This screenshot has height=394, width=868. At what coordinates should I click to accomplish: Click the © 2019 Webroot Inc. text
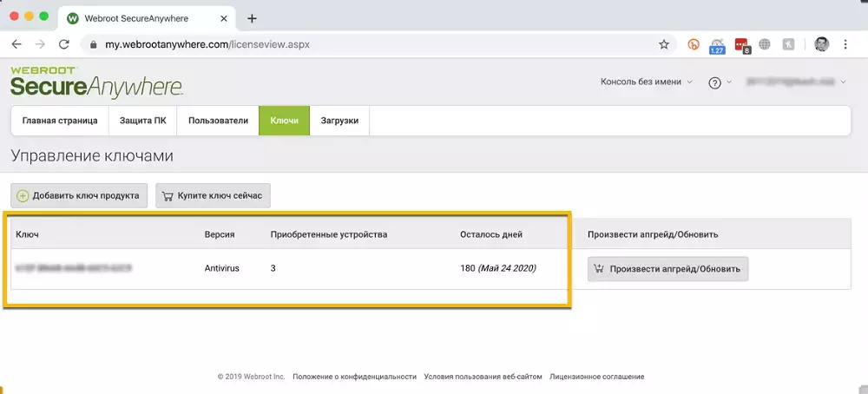pyautogui.click(x=252, y=377)
